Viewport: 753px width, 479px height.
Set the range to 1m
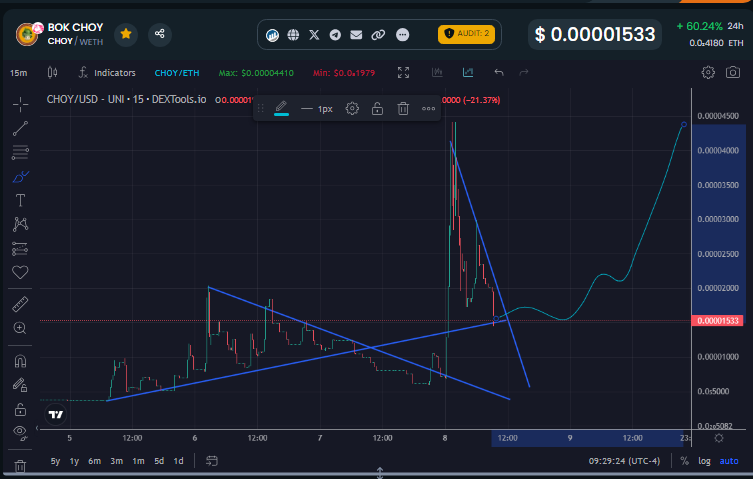pyautogui.click(x=138, y=461)
